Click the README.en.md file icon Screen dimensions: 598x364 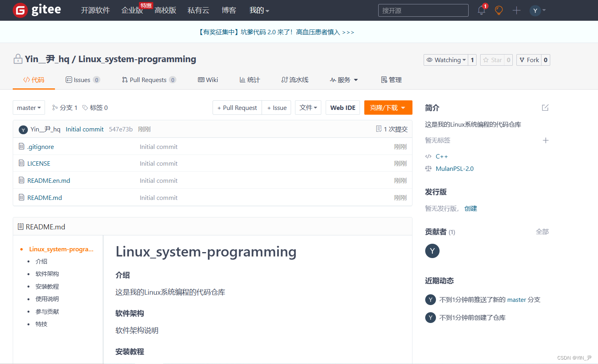pos(21,180)
